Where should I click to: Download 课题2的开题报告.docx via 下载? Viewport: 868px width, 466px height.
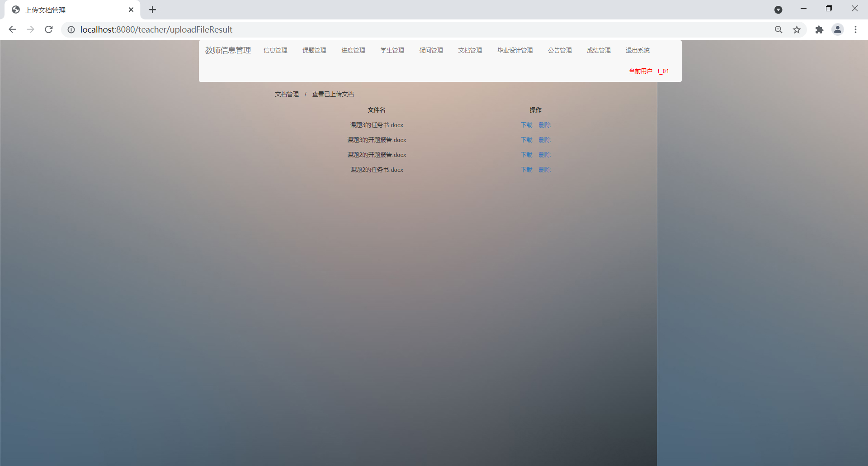point(526,155)
